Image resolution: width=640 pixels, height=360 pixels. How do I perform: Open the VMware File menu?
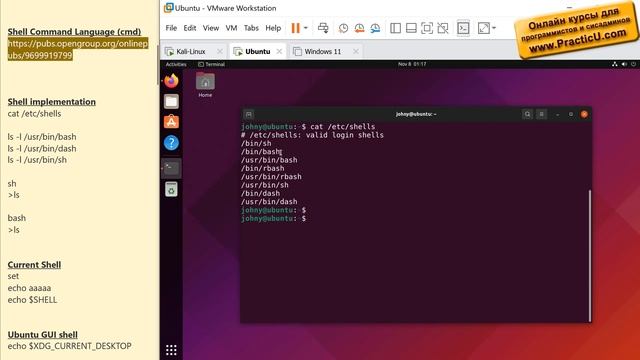click(171, 28)
